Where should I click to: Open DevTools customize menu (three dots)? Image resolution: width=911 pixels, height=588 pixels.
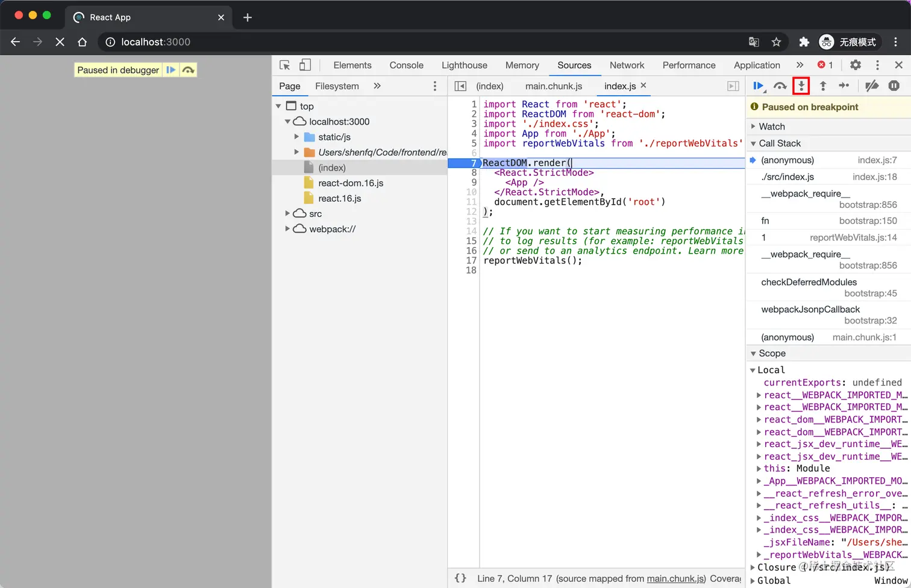pyautogui.click(x=877, y=65)
